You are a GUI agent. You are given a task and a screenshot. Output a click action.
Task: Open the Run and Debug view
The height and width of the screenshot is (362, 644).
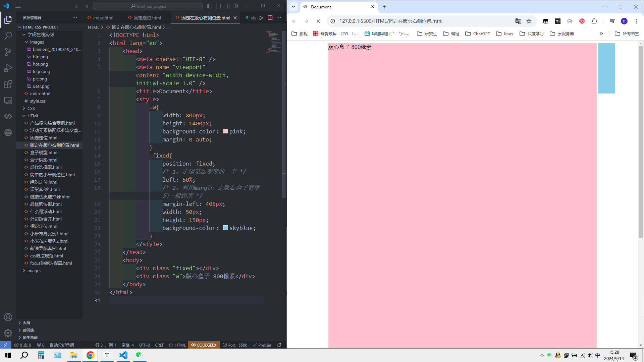pos(8,68)
